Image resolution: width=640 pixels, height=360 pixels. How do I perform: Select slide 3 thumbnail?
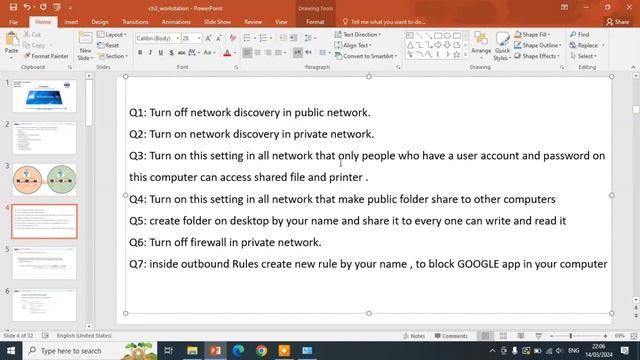pos(44,180)
